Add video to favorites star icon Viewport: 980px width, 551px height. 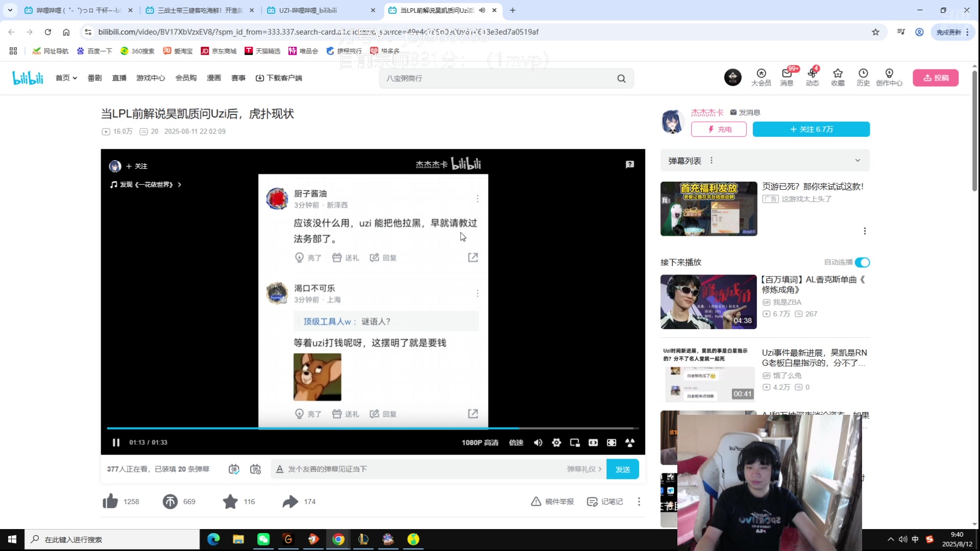click(x=230, y=502)
